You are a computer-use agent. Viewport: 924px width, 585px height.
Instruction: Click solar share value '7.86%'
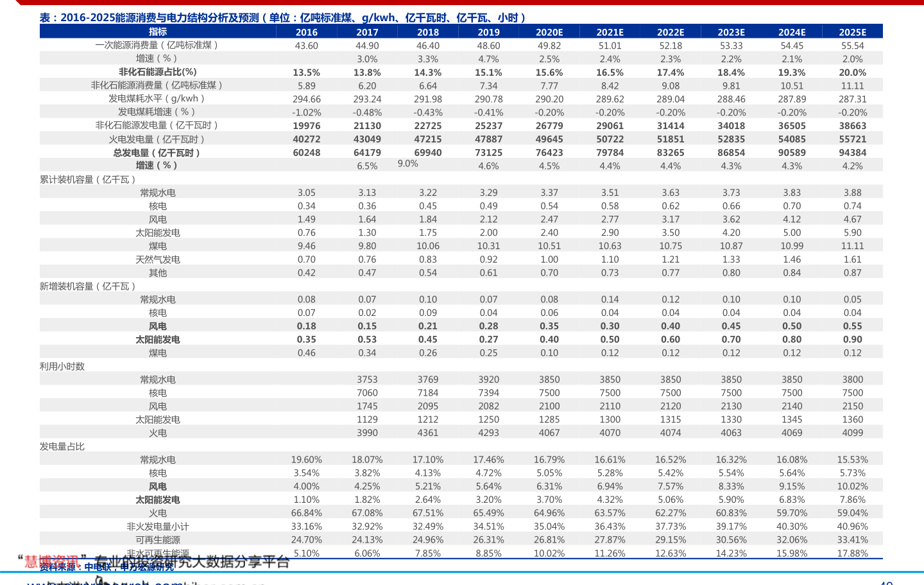pos(853,500)
